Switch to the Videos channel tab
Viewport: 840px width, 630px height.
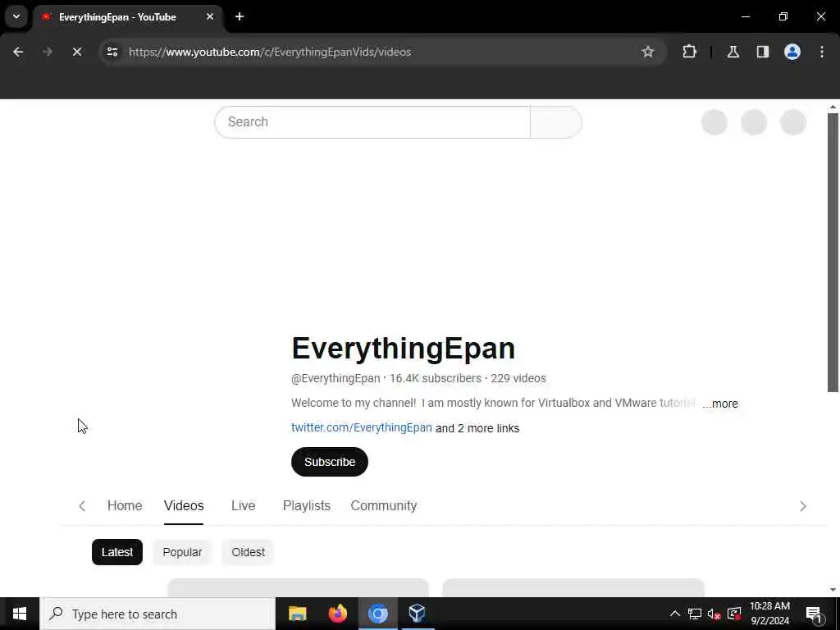coord(184,505)
